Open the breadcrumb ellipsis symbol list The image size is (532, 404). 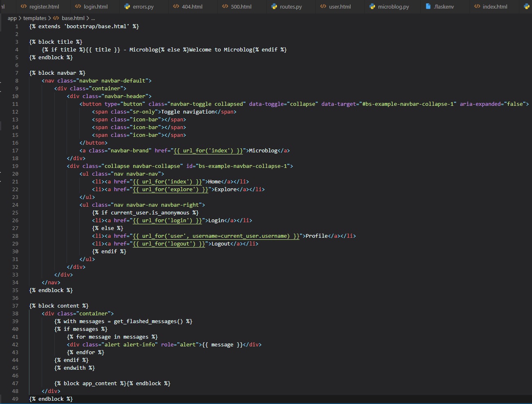(x=93, y=18)
